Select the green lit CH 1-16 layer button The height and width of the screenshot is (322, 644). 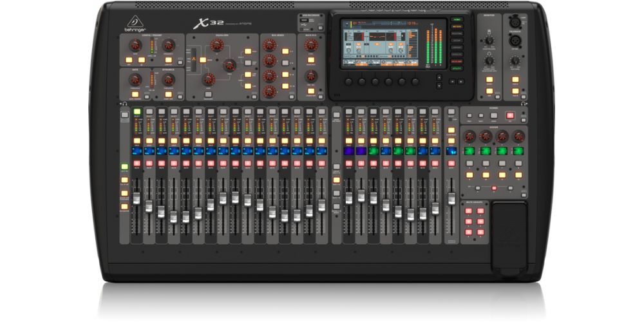point(124,167)
